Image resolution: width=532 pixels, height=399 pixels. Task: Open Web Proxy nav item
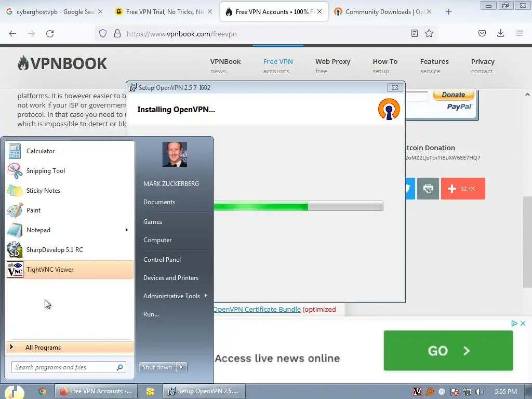coord(332,66)
